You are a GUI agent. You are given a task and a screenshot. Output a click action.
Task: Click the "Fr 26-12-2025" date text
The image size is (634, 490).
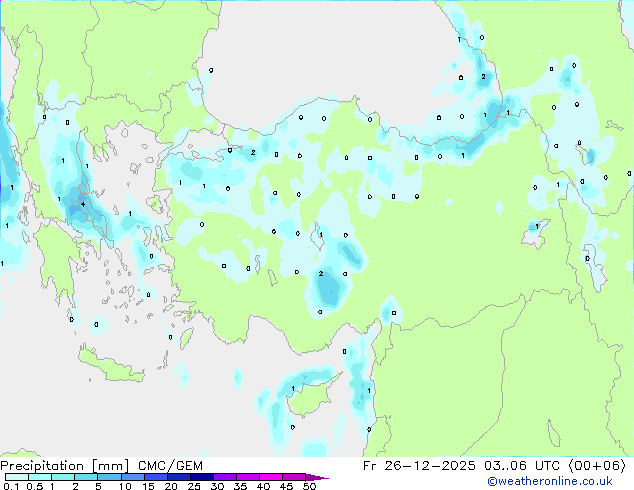(x=419, y=466)
